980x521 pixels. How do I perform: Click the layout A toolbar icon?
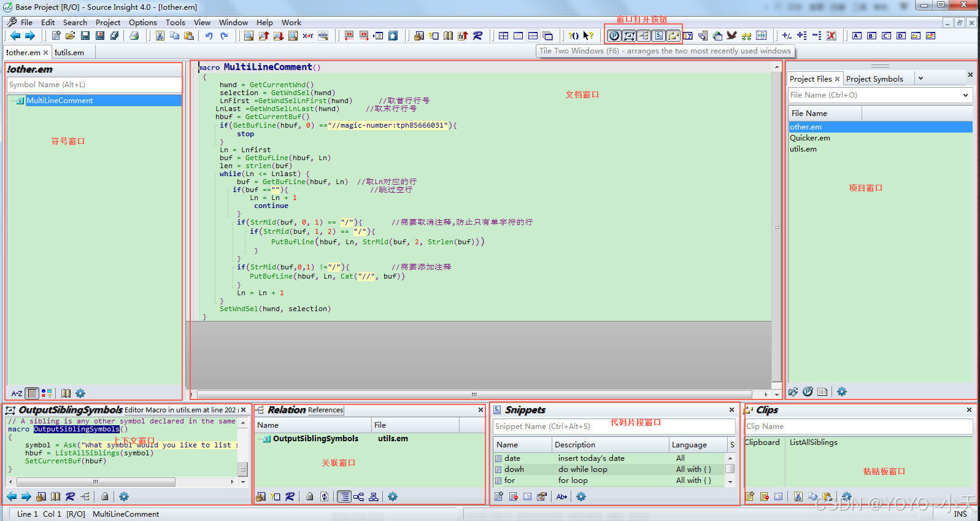pos(857,36)
